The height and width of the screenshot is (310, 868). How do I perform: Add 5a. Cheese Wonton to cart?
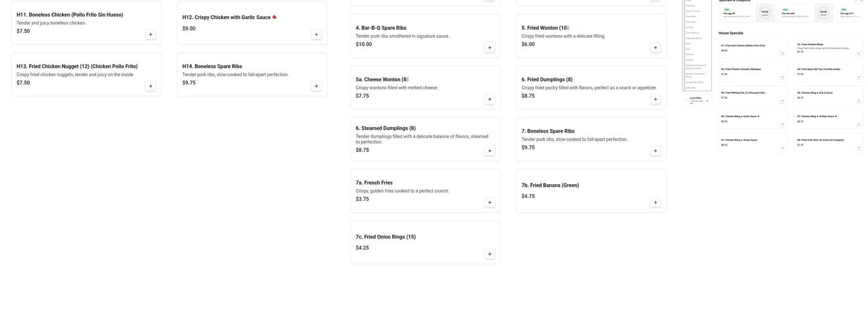[490, 99]
